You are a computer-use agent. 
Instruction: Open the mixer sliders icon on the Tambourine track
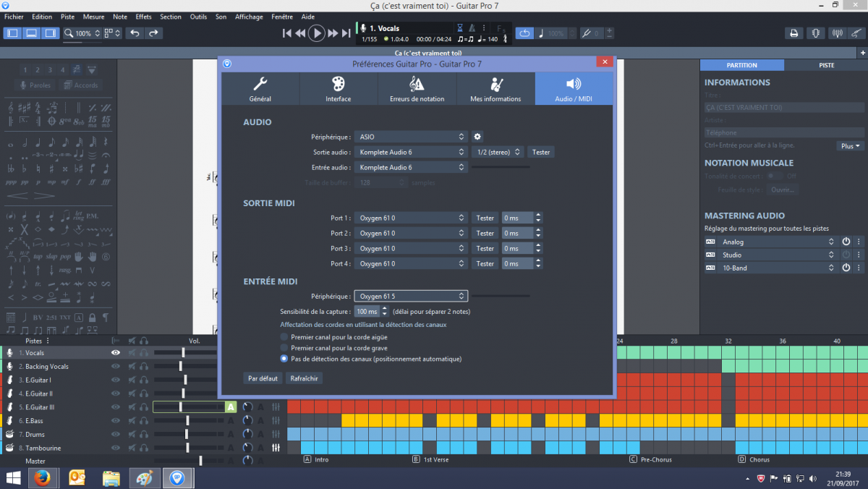276,448
